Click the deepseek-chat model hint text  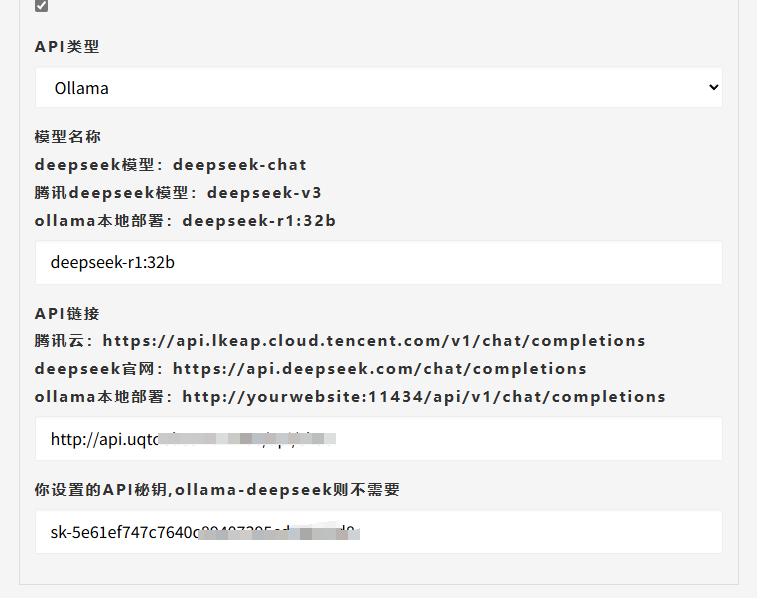[240, 165]
